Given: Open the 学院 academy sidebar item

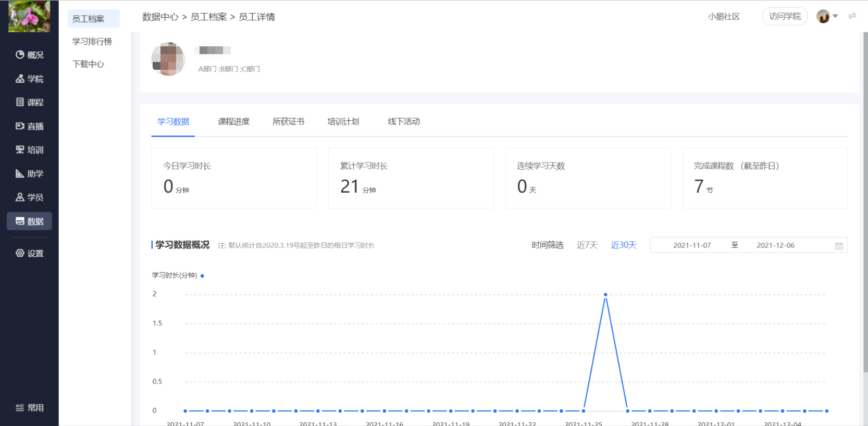Looking at the screenshot, I should (29, 79).
